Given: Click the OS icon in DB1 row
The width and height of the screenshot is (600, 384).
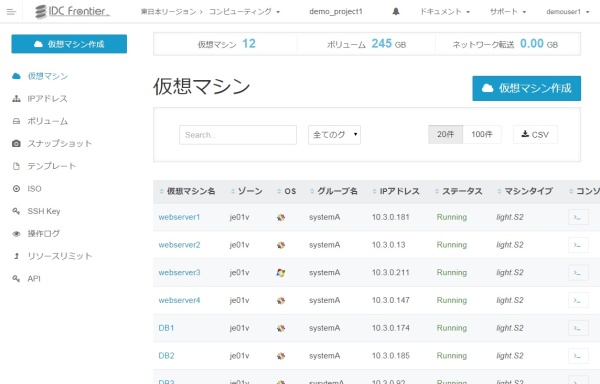Looking at the screenshot, I should pyautogui.click(x=281, y=328).
